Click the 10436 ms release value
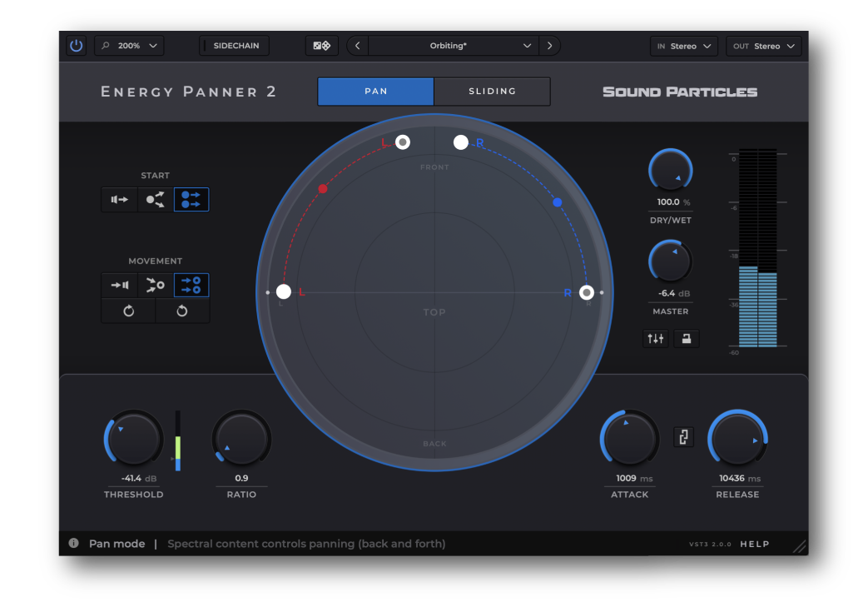The image size is (868, 602). 740,478
